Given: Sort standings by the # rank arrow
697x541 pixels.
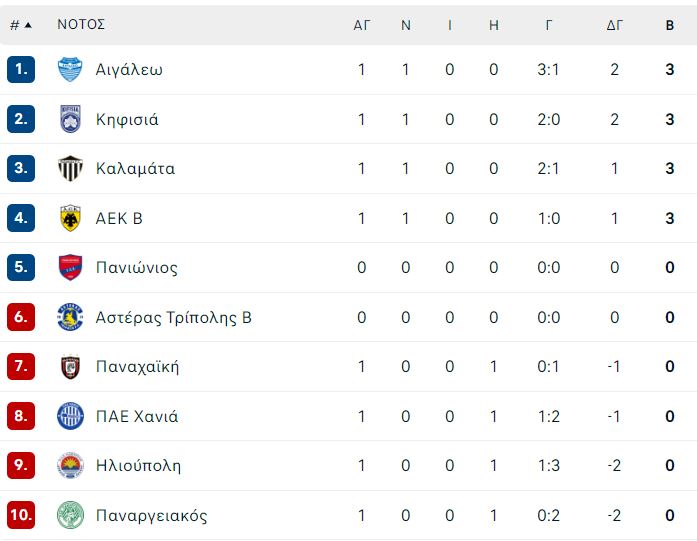Looking at the screenshot, I should coord(21,25).
